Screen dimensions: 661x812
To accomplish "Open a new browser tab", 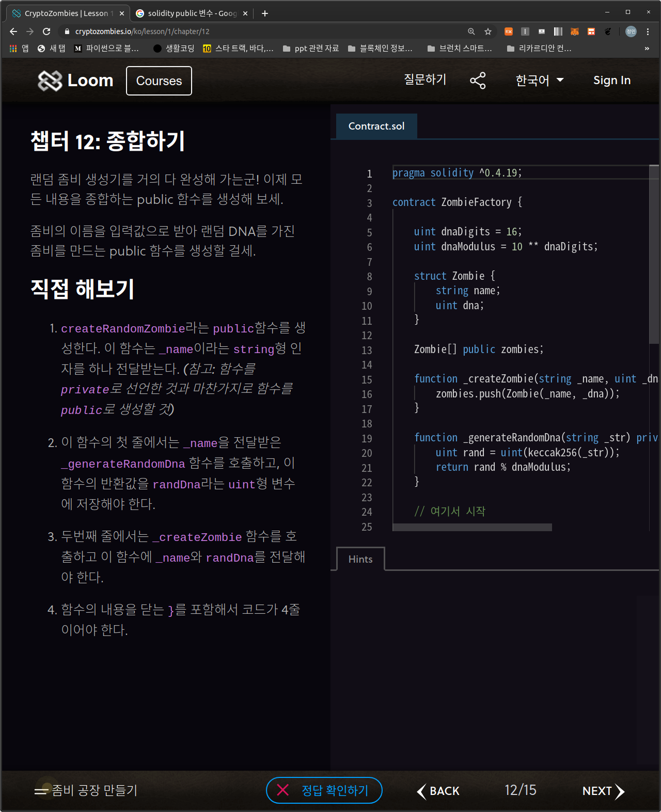I will coord(265,13).
